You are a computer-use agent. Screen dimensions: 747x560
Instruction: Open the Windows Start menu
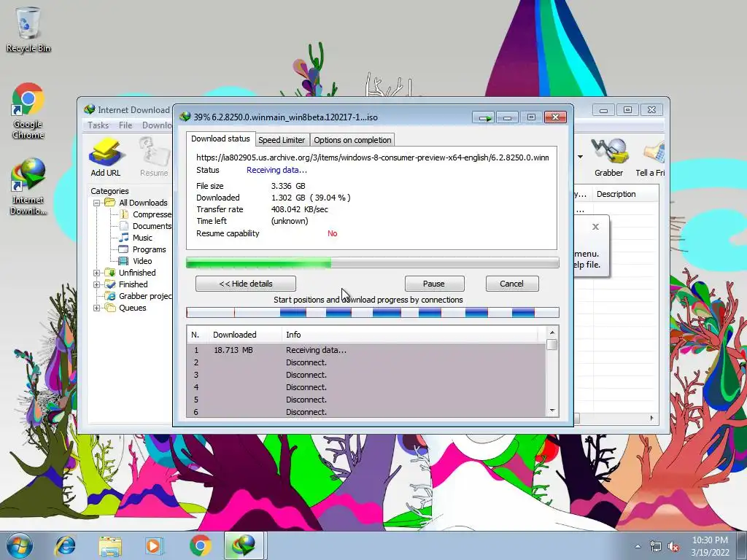[19, 545]
